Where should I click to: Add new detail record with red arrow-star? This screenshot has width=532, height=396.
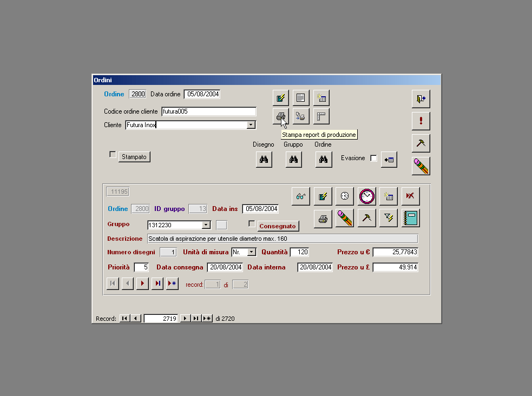[x=172, y=283]
